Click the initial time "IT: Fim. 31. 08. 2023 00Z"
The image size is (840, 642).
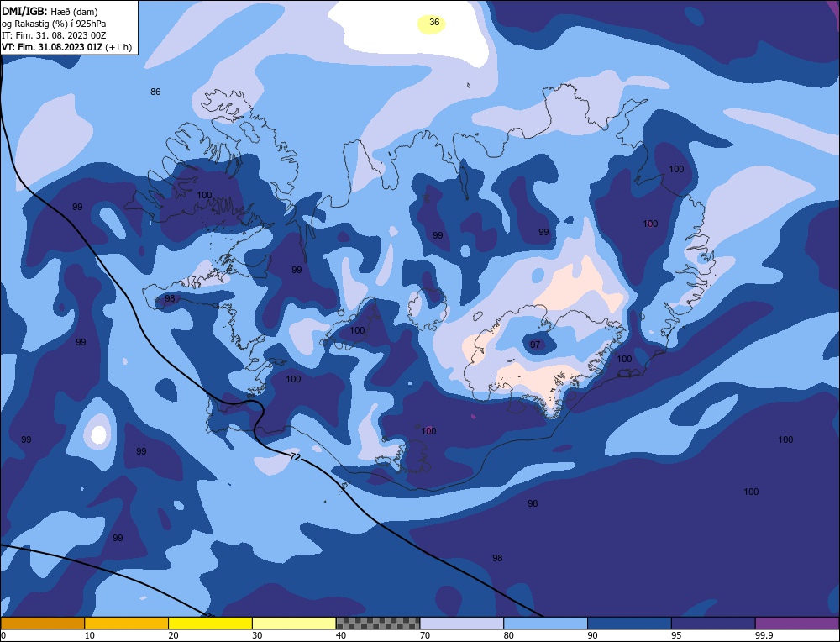pyautogui.click(x=54, y=35)
